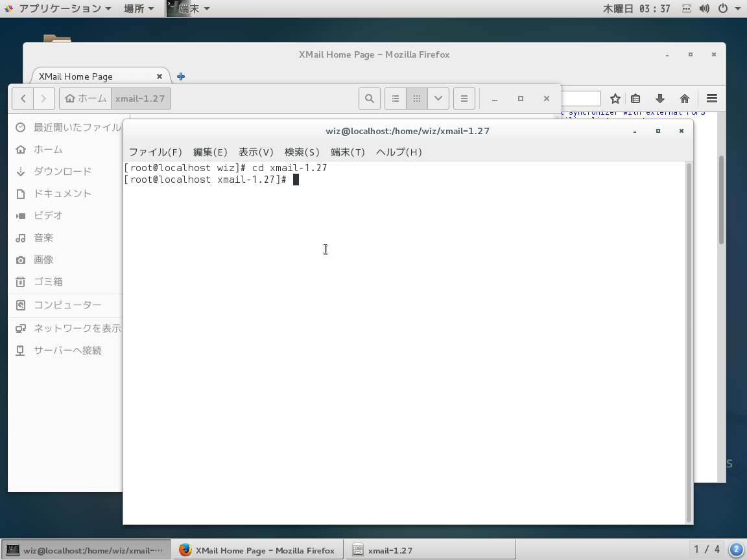Switch to xmail-1.27 file manager in taskbar

[x=431, y=550]
